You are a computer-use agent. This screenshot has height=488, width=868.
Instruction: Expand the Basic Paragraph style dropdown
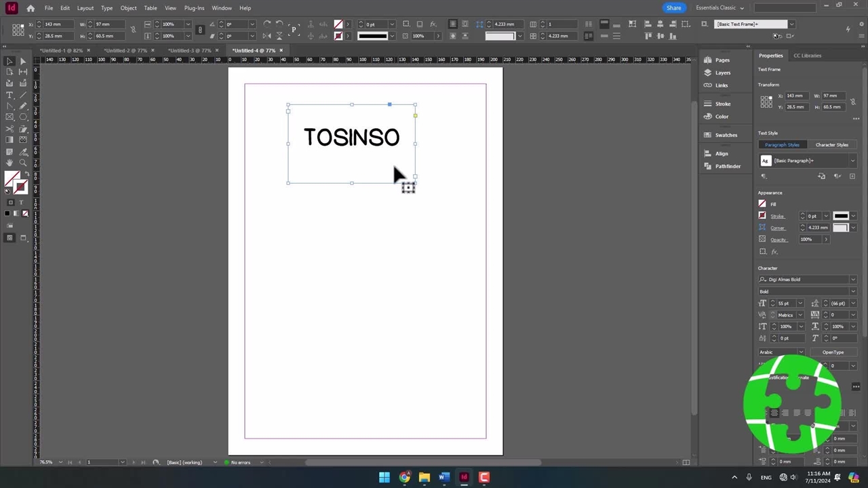pyautogui.click(x=852, y=161)
